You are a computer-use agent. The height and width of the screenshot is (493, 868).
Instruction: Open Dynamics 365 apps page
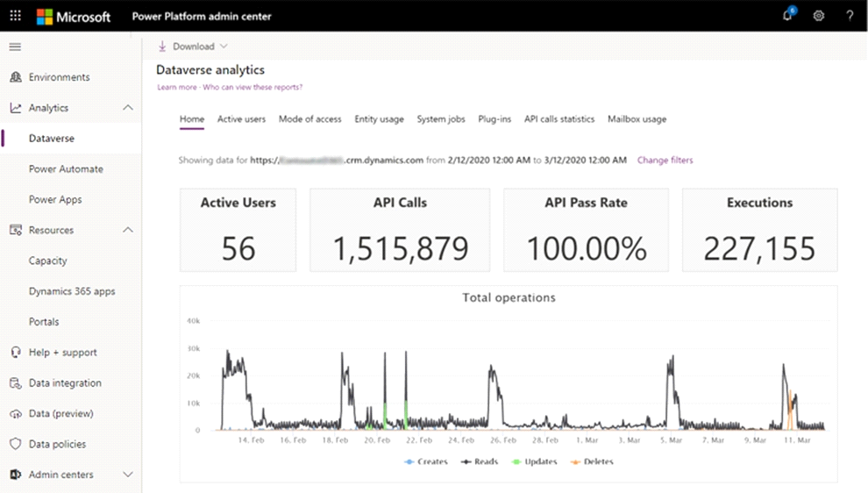71,291
